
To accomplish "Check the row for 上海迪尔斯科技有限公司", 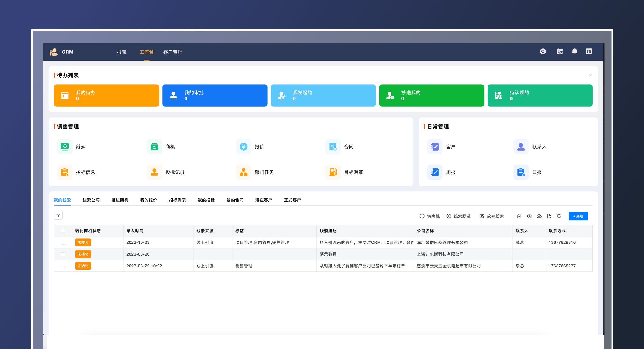I will tap(63, 254).
